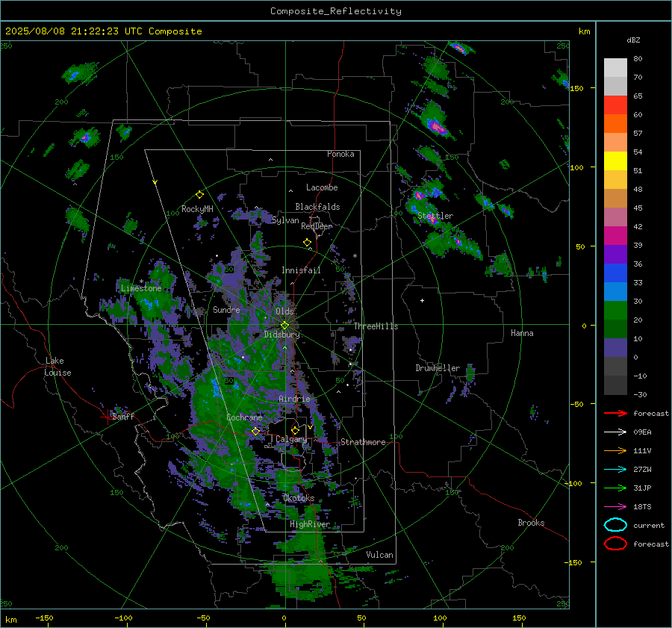Click the yellow diamond marker above Calgary
Viewport: 672px width, 628px height.
295,430
